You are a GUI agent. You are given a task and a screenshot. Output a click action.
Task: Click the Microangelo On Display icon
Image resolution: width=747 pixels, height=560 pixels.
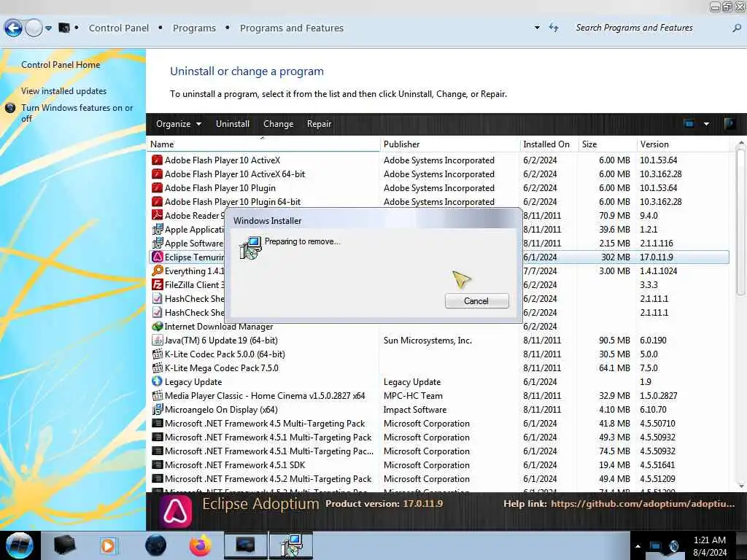(157, 409)
